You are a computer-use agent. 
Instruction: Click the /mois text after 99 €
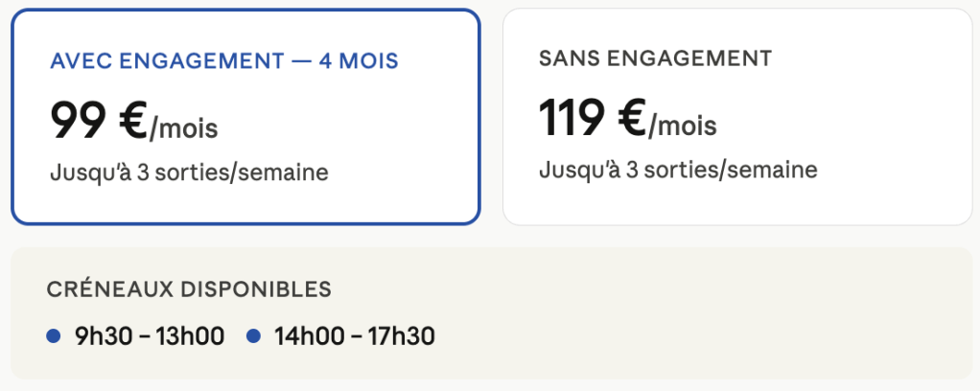(x=183, y=127)
